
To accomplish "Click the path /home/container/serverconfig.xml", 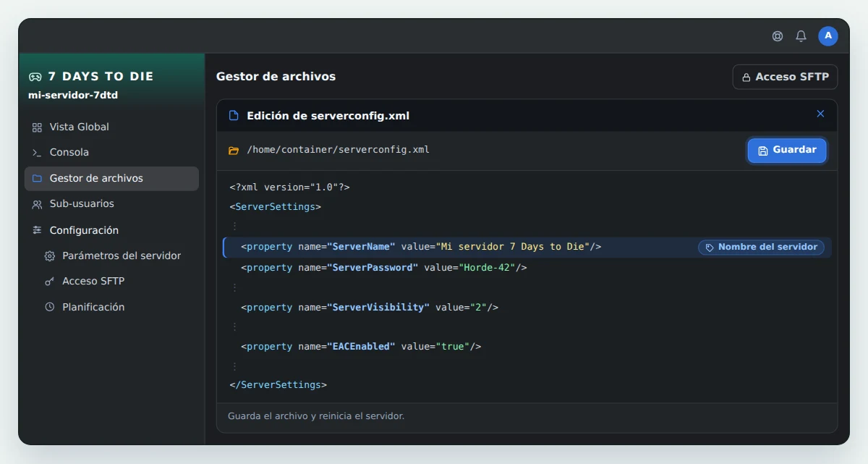I will [x=338, y=151].
